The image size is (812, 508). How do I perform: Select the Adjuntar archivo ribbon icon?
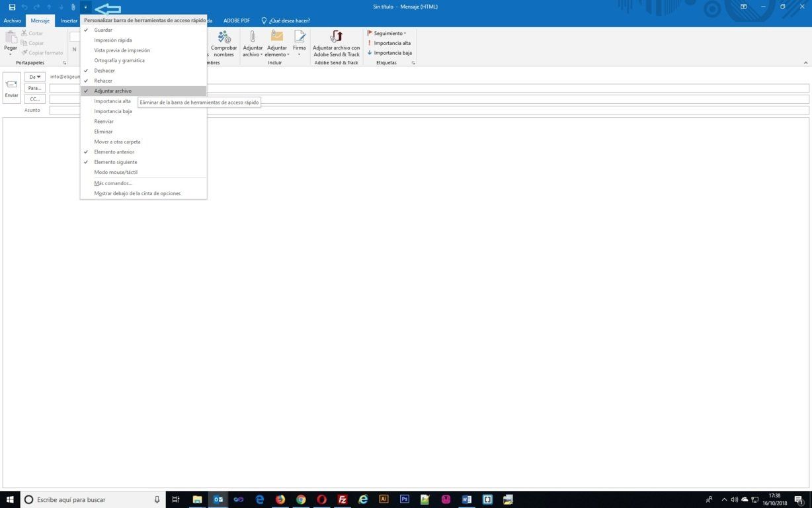click(x=253, y=43)
